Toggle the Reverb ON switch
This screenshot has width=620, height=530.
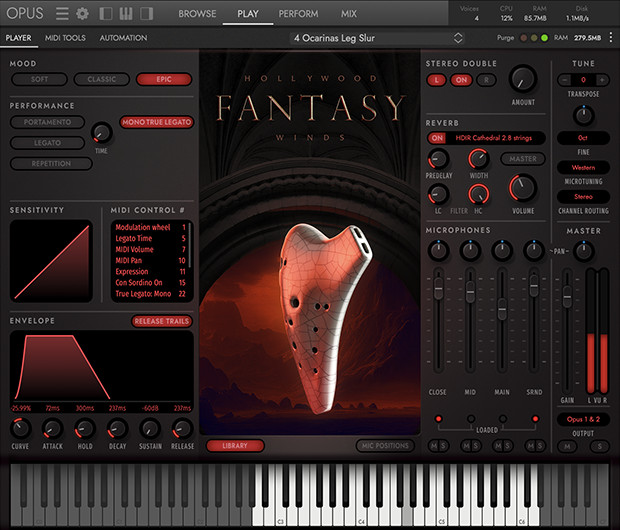click(437, 138)
